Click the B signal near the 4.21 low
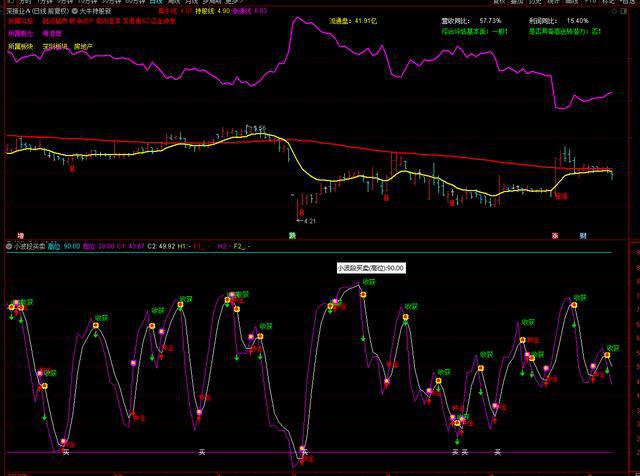640x476 pixels. pyautogui.click(x=301, y=210)
